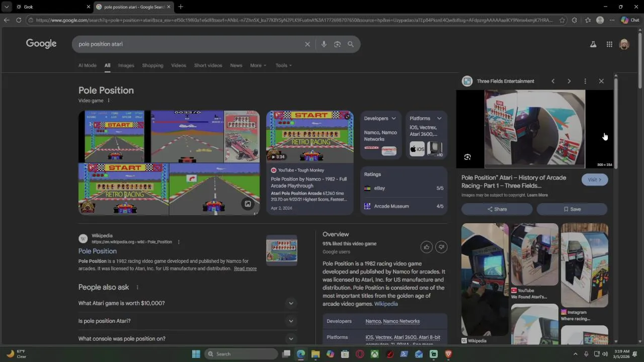Switch to the Grok browser tab
644x362 pixels.
point(52,7)
